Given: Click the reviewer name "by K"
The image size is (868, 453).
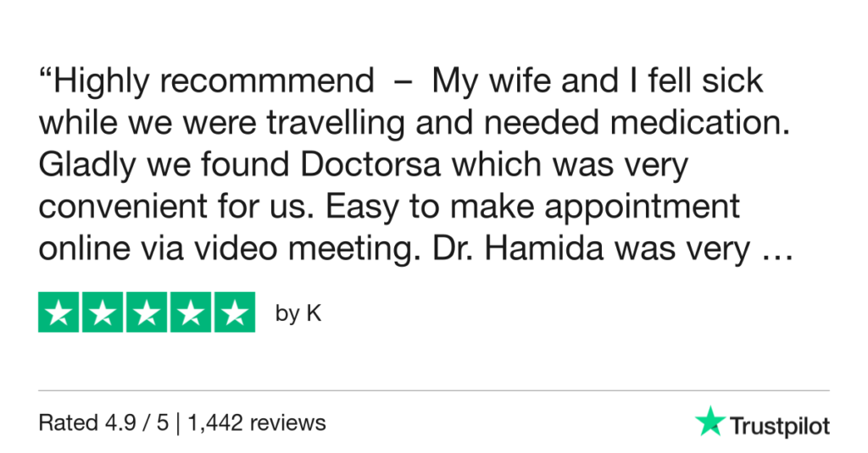Looking at the screenshot, I should pos(298,313).
